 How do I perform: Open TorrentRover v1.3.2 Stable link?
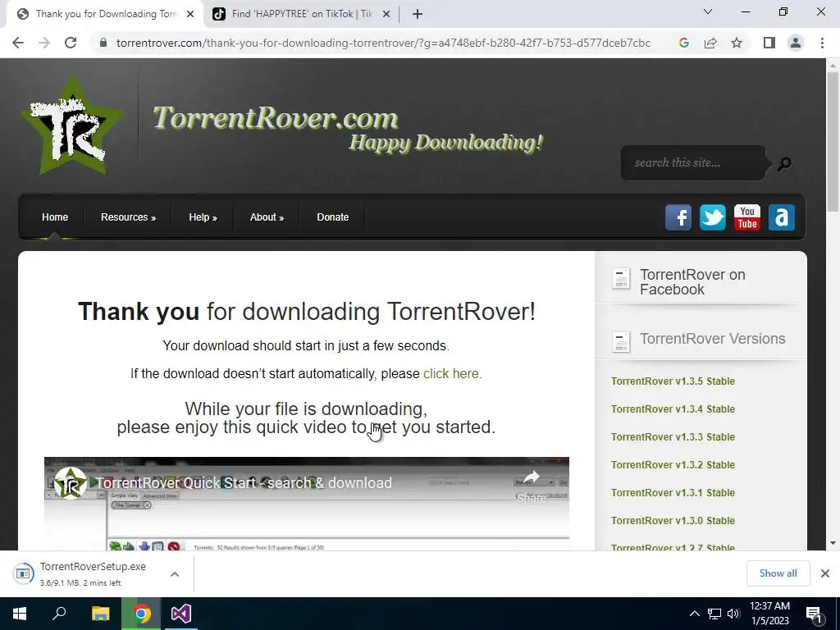673,465
